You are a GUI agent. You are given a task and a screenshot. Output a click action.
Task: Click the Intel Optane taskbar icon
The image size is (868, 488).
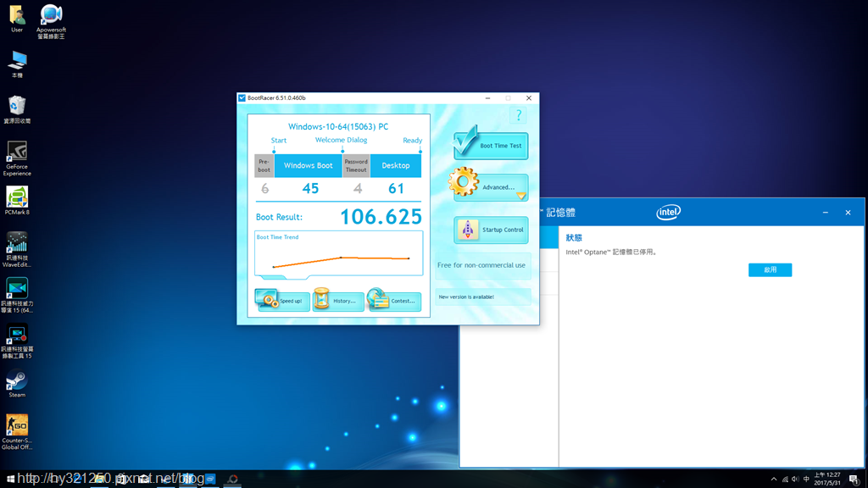[x=210, y=480]
